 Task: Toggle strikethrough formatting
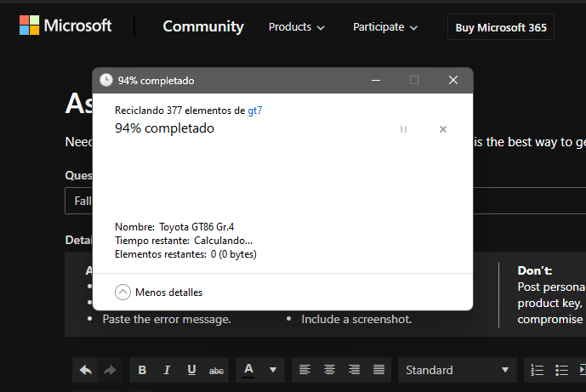tap(216, 370)
